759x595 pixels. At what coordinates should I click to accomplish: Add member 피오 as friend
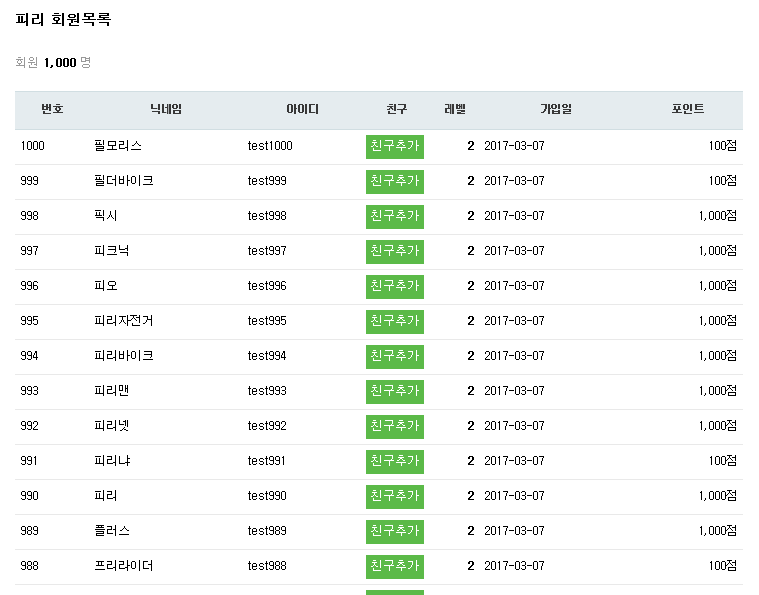pyautogui.click(x=394, y=286)
